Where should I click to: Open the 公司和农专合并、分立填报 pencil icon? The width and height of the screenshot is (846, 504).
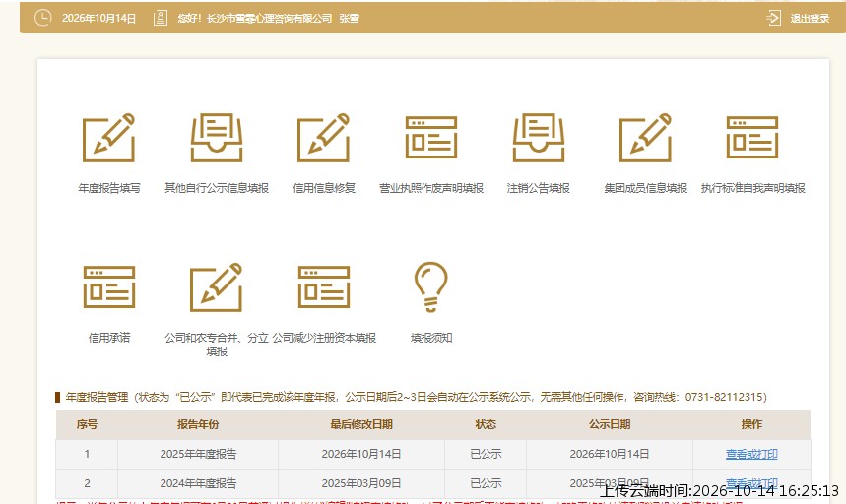tap(217, 286)
